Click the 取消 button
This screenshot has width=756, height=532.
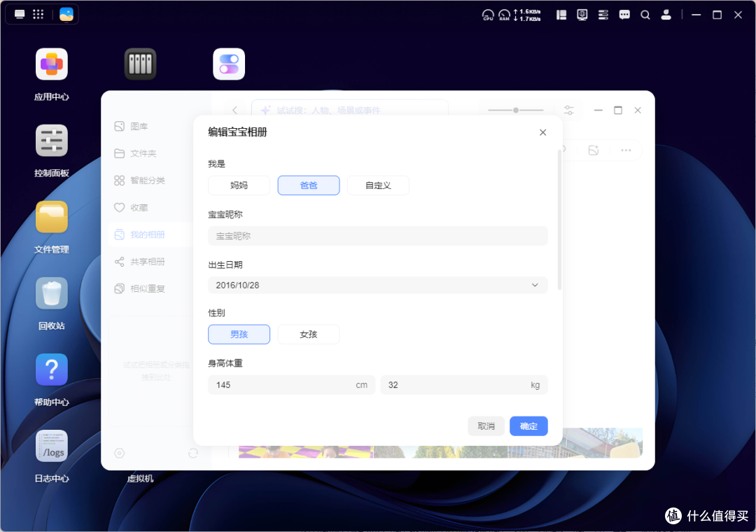486,426
